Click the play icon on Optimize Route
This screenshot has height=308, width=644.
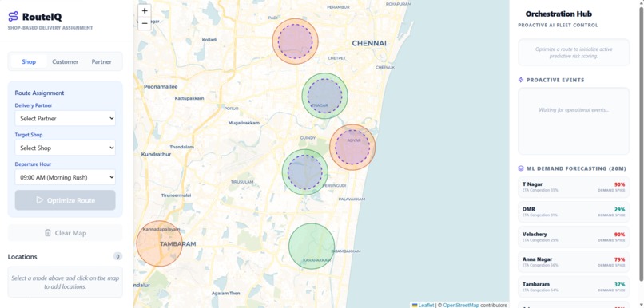[x=39, y=200]
